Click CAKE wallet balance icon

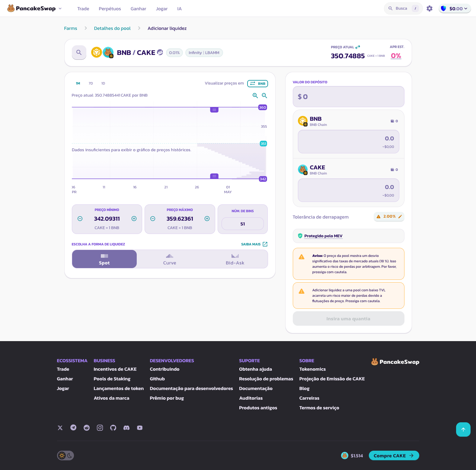pos(392,170)
